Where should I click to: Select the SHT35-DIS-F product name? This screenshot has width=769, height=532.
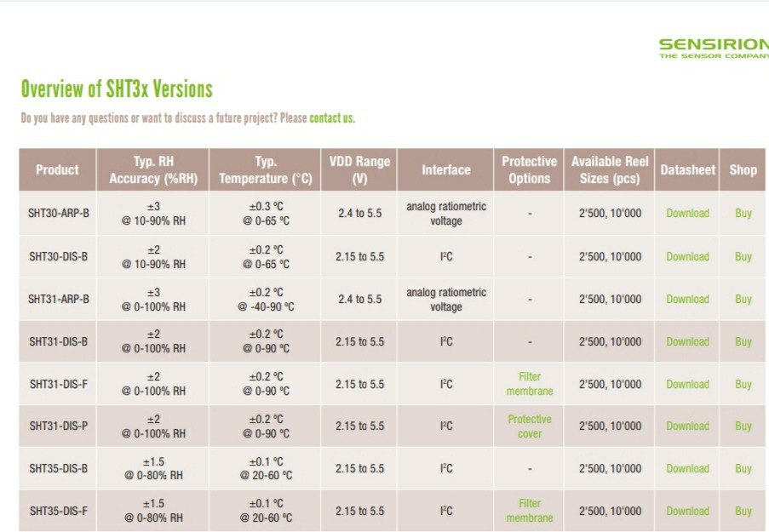tap(59, 511)
